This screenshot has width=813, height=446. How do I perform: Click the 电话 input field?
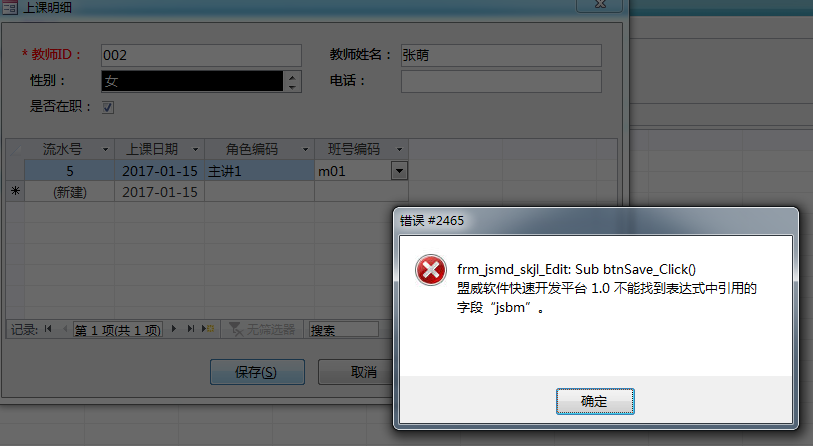click(501, 81)
